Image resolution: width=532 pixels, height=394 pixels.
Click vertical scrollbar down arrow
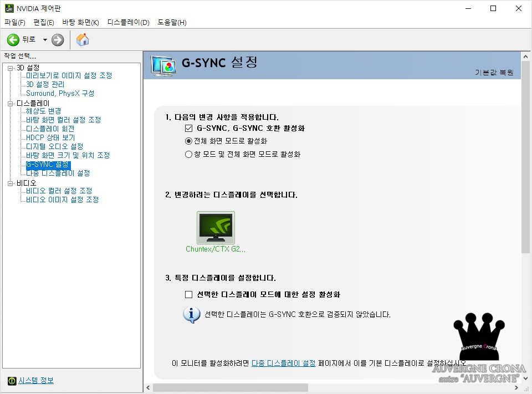coord(525,378)
